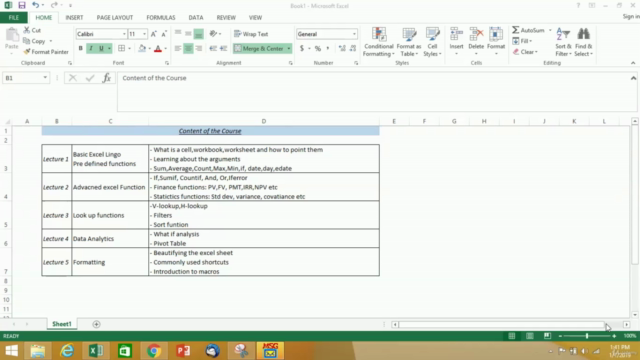The image size is (640, 360).
Task: Select the Sheet1 worksheet tab
Action: 62,324
